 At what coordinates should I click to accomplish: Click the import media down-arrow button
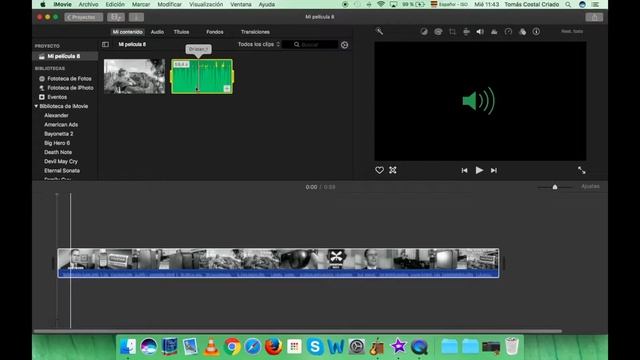tap(136, 17)
